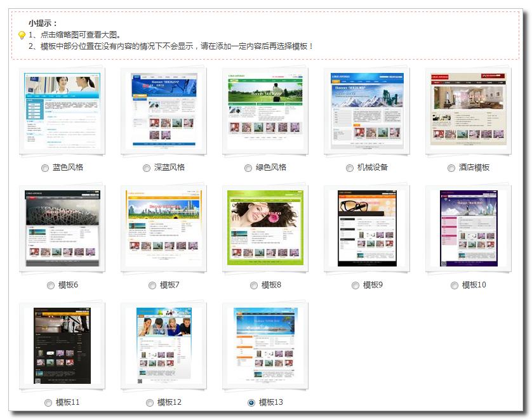
Task: Enlarge the 模板6 thumbnail
Action: tap(62, 228)
